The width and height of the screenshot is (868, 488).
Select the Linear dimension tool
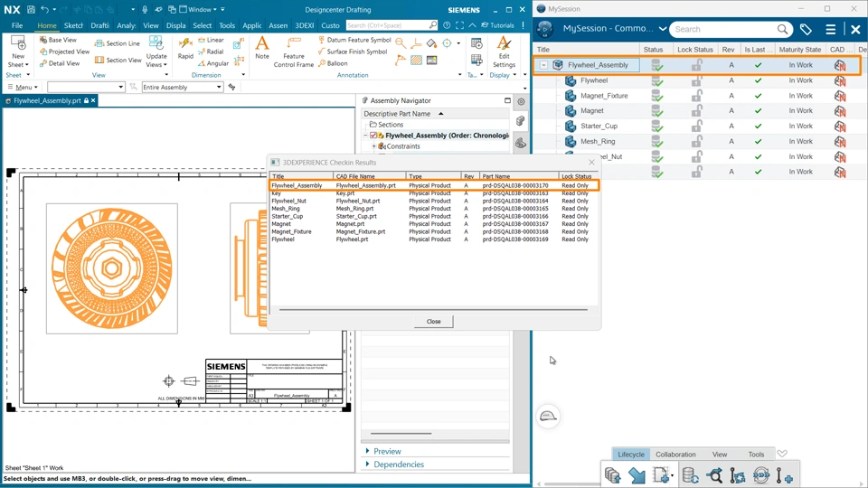pos(211,40)
